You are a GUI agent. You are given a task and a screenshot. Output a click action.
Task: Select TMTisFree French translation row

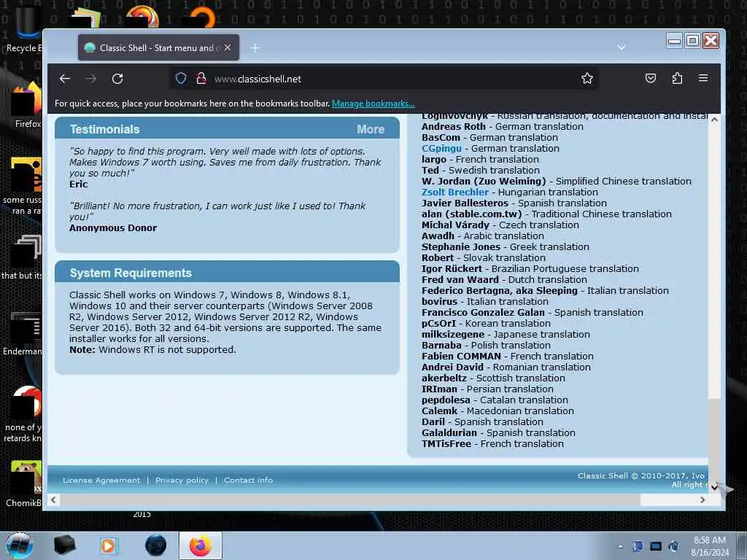tap(492, 443)
